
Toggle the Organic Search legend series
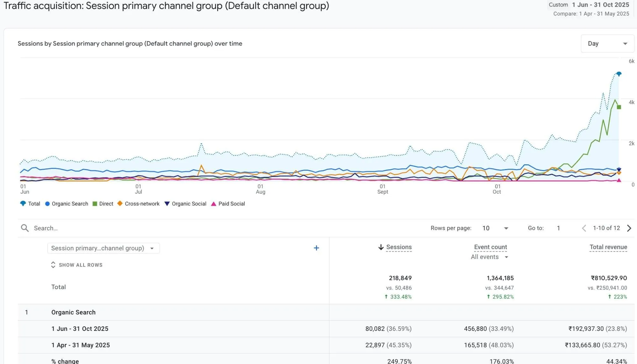(x=67, y=203)
